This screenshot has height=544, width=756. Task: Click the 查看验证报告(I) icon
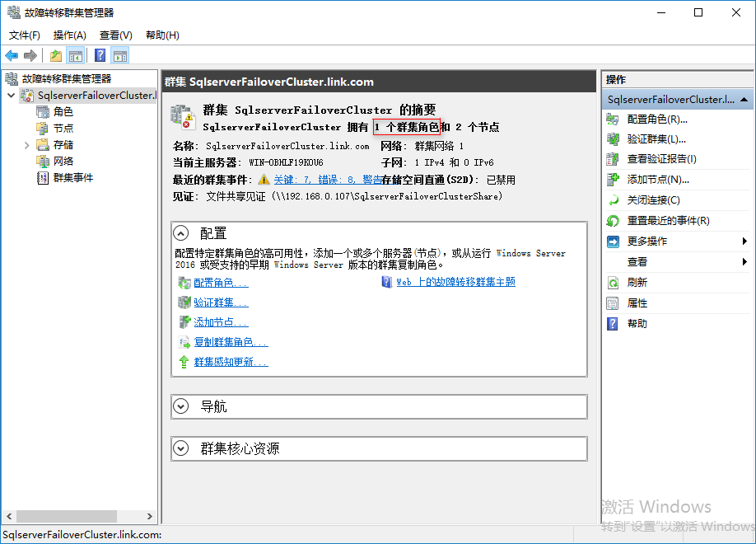(x=613, y=159)
